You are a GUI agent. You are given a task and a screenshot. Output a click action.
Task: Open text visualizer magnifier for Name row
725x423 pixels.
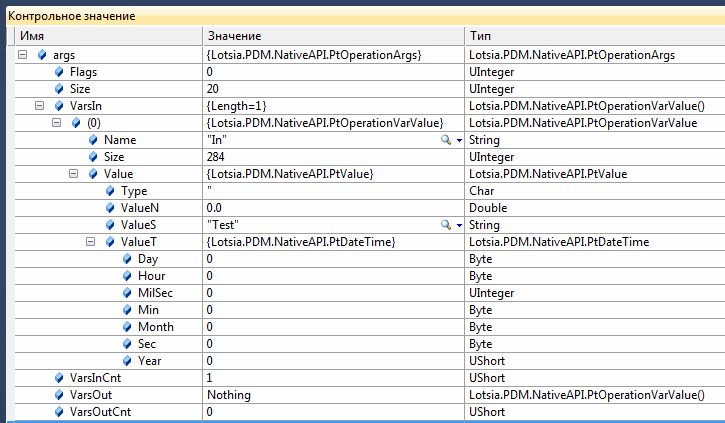click(446, 140)
